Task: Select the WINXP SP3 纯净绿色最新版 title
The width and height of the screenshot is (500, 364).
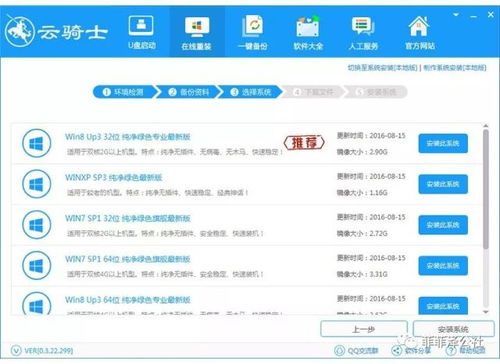Action: tap(113, 177)
